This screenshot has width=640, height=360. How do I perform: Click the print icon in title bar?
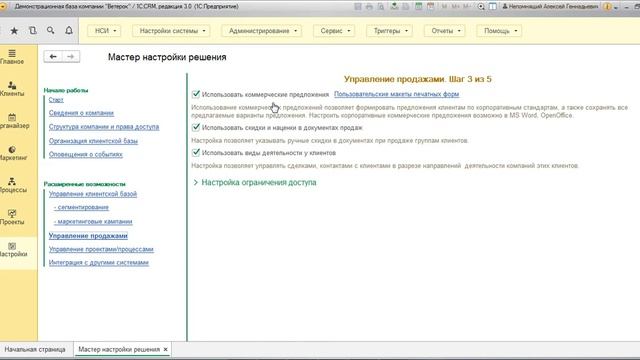point(369,7)
